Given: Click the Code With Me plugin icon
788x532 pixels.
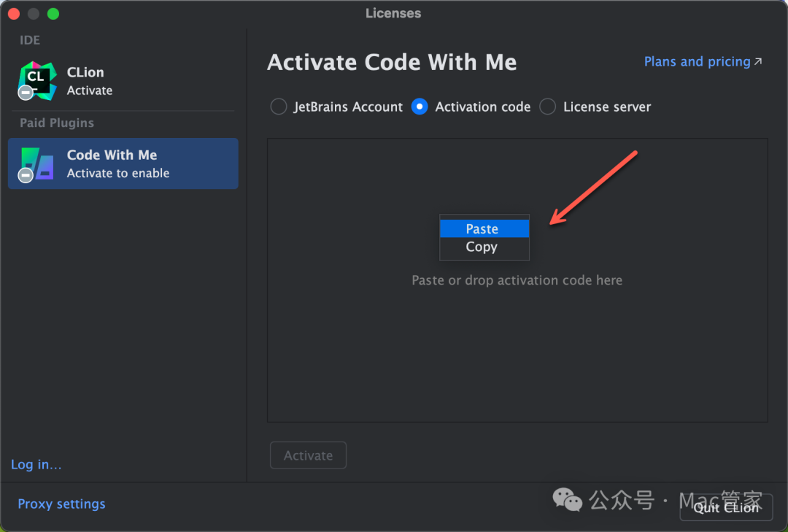Looking at the screenshot, I should 37,163.
